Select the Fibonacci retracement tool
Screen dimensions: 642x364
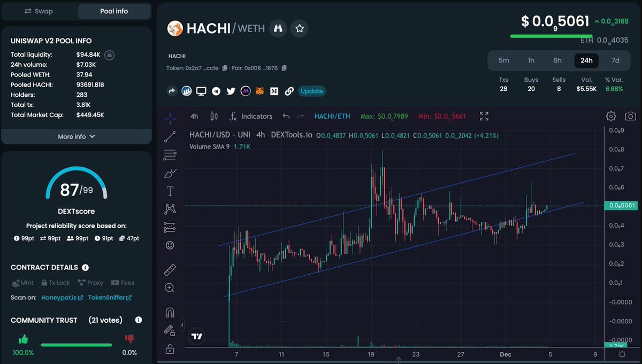pyautogui.click(x=170, y=155)
